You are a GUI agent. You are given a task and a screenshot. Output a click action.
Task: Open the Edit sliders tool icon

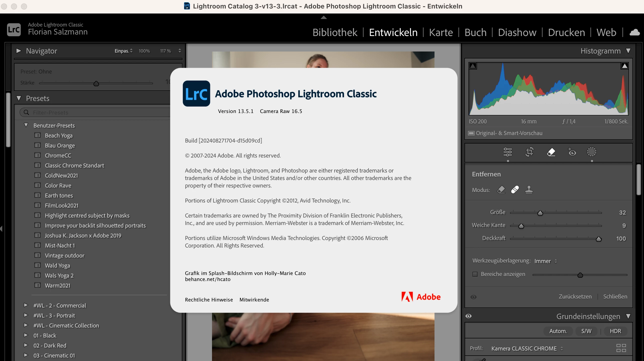[507, 152]
